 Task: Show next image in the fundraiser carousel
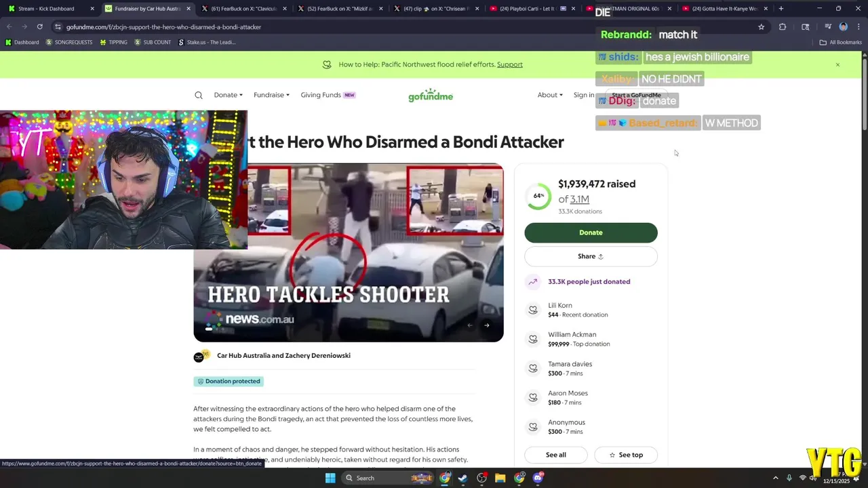click(486, 325)
